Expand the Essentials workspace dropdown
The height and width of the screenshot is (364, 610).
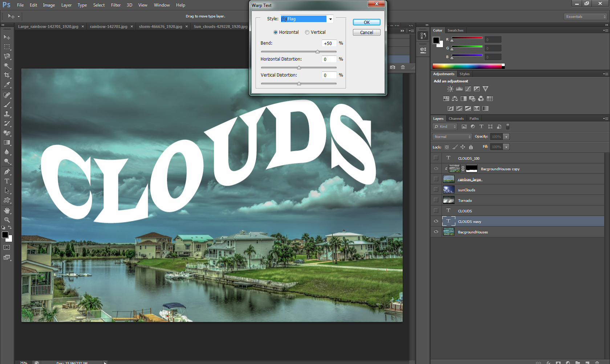(x=586, y=17)
